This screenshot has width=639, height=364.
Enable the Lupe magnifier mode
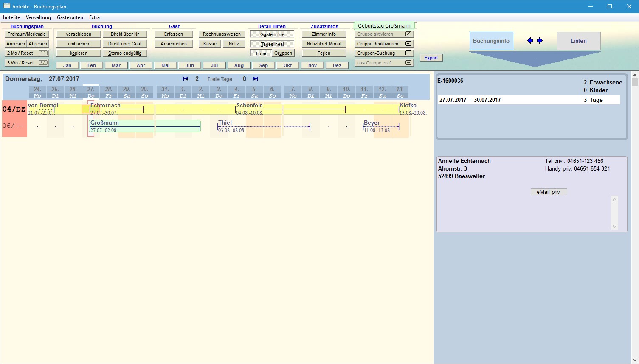261,53
